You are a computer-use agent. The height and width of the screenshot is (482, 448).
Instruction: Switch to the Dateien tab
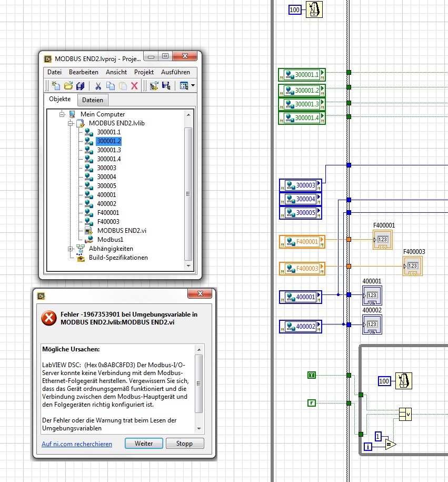[93, 100]
